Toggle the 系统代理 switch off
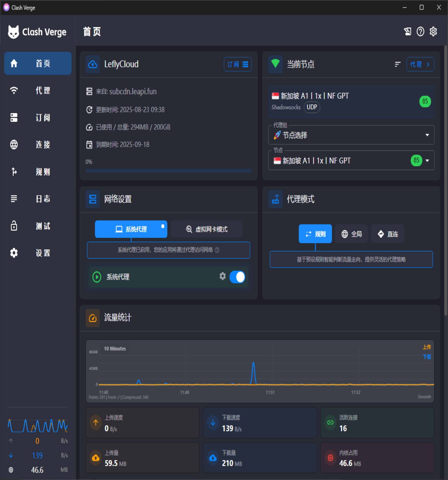This screenshot has width=448, height=480. coord(237,277)
